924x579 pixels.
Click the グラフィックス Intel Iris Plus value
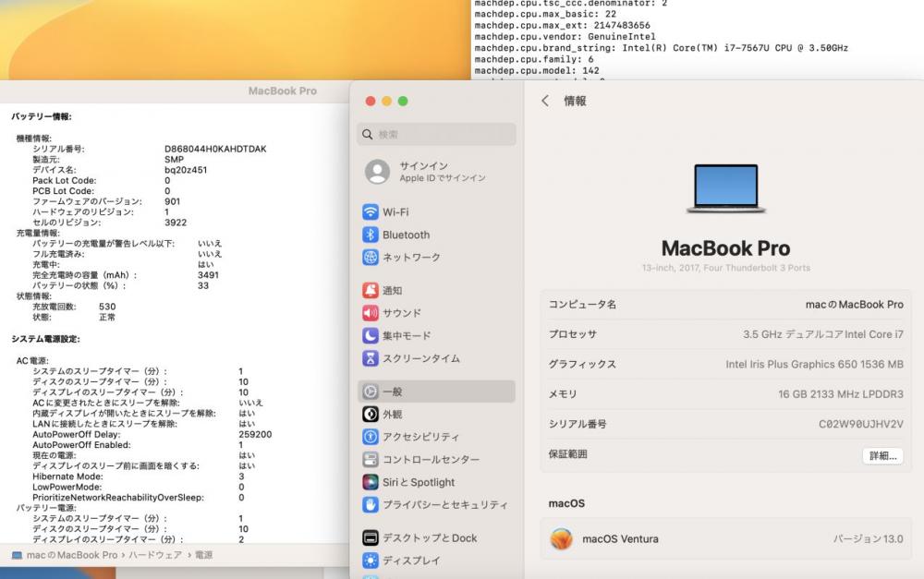click(814, 364)
